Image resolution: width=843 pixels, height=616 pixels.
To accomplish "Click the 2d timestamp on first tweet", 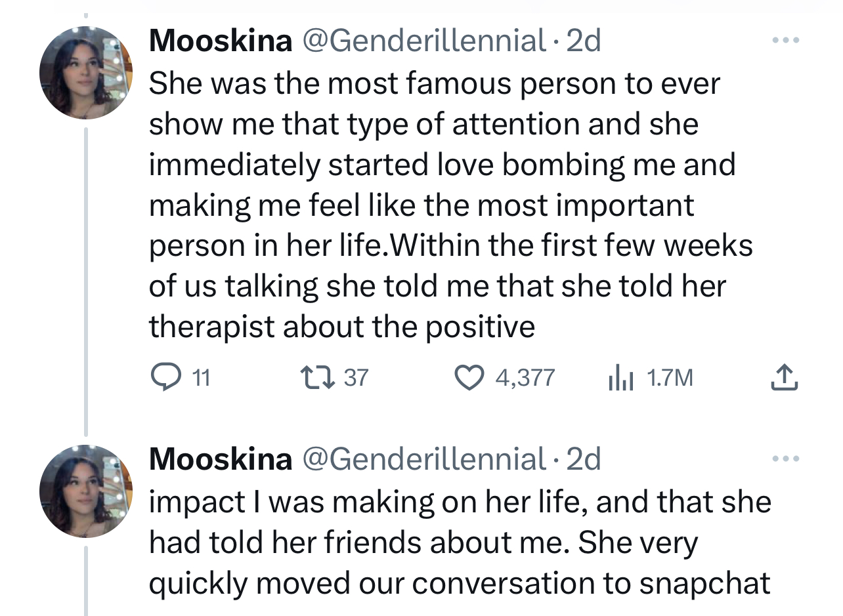I will coord(583,41).
